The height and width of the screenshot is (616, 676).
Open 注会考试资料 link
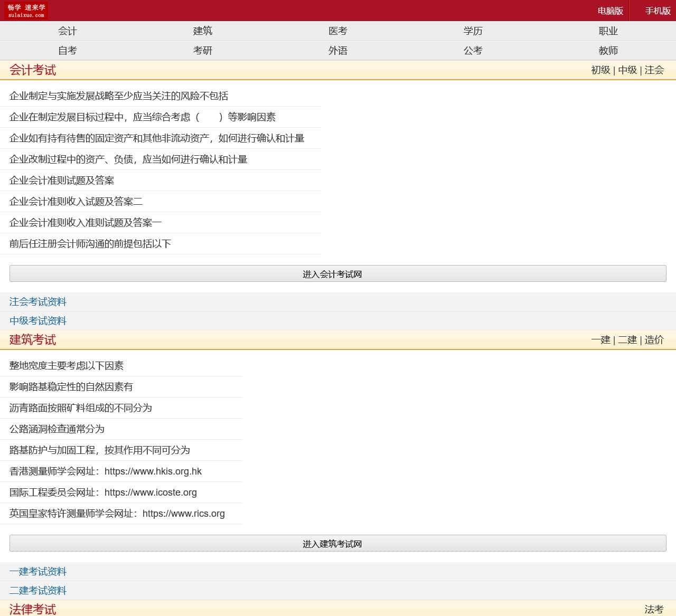(x=38, y=302)
